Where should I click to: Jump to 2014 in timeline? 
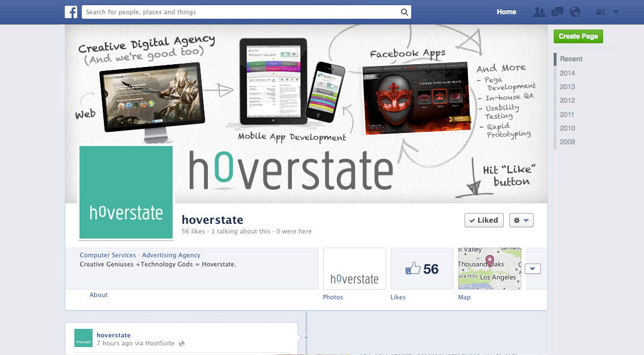pyautogui.click(x=567, y=73)
